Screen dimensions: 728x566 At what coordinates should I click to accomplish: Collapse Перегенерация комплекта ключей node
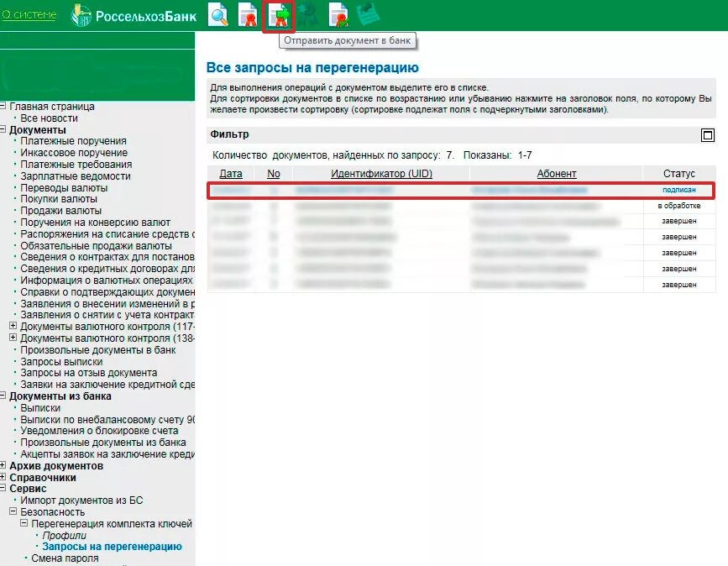pyautogui.click(x=24, y=523)
